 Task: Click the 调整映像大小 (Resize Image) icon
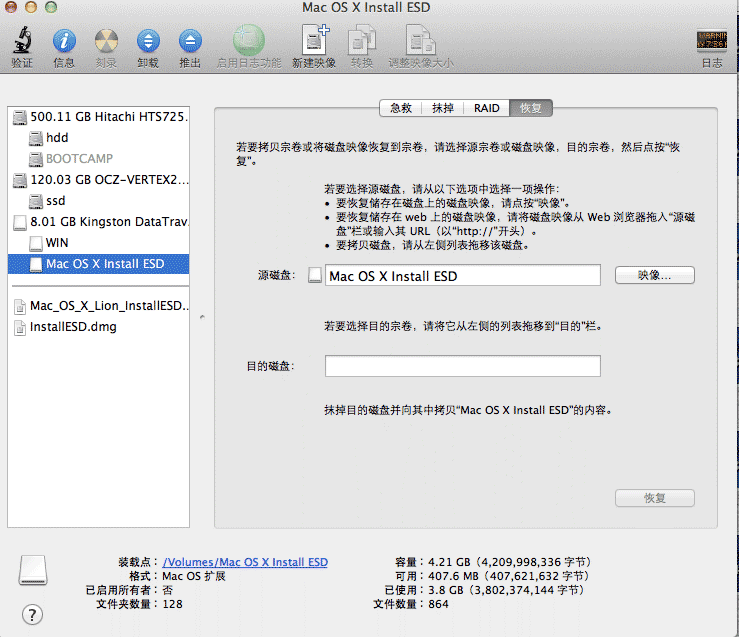click(421, 41)
